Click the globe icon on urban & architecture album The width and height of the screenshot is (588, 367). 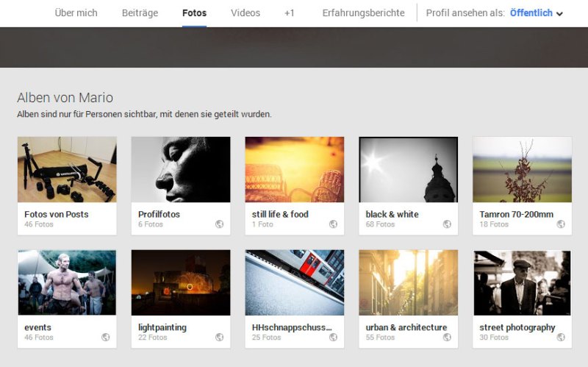click(x=447, y=338)
